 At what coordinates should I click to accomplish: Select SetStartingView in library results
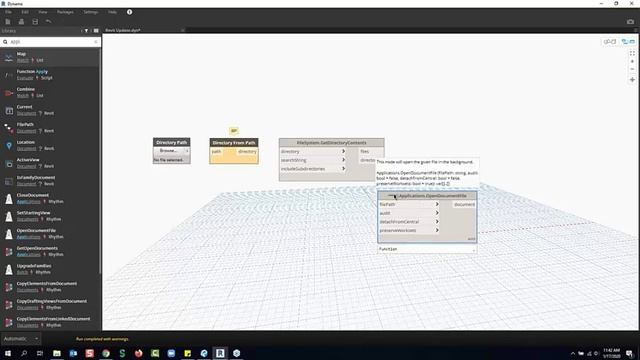(50, 216)
